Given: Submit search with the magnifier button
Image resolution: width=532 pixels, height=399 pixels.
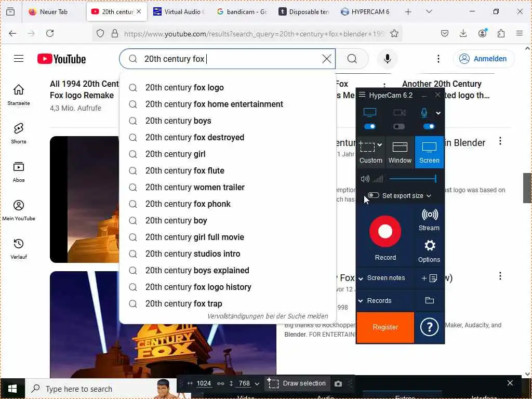Looking at the screenshot, I should (352, 59).
